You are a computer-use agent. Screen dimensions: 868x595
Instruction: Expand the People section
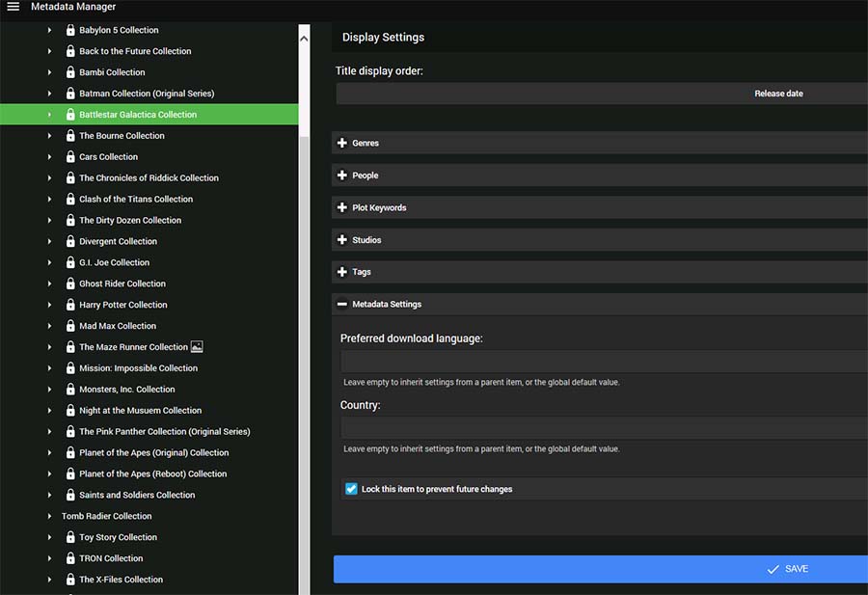tap(365, 176)
